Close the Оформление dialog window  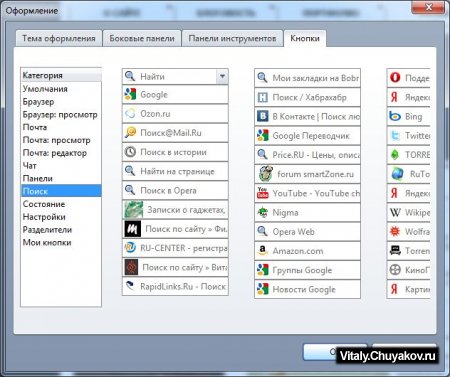(x=429, y=7)
